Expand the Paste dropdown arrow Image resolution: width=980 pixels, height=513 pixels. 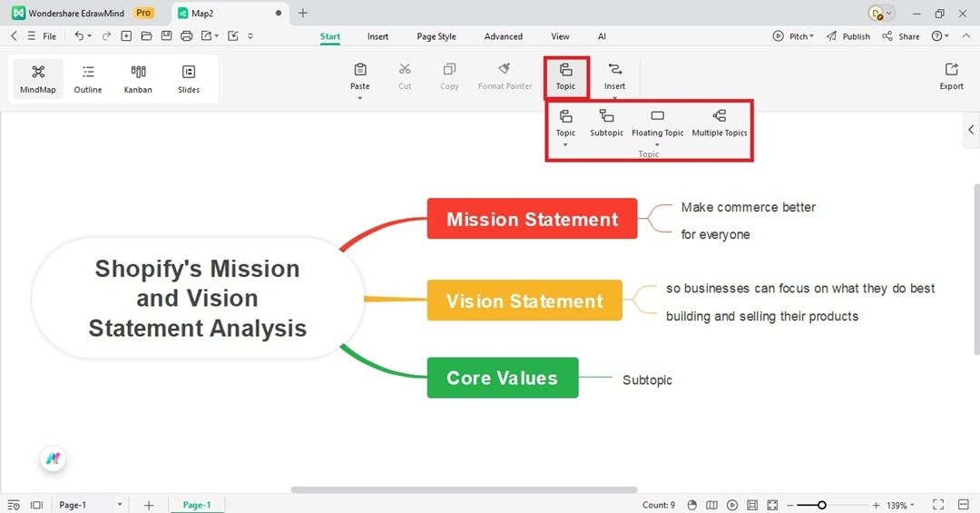pyautogui.click(x=360, y=98)
